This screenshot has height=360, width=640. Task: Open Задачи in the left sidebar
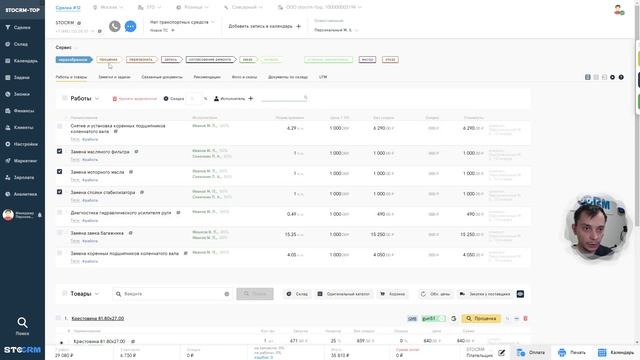[18, 78]
